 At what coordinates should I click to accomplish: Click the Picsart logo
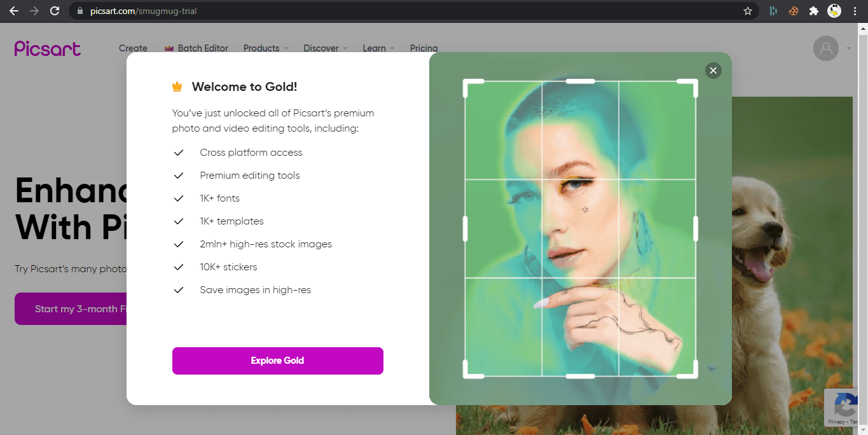(47, 48)
